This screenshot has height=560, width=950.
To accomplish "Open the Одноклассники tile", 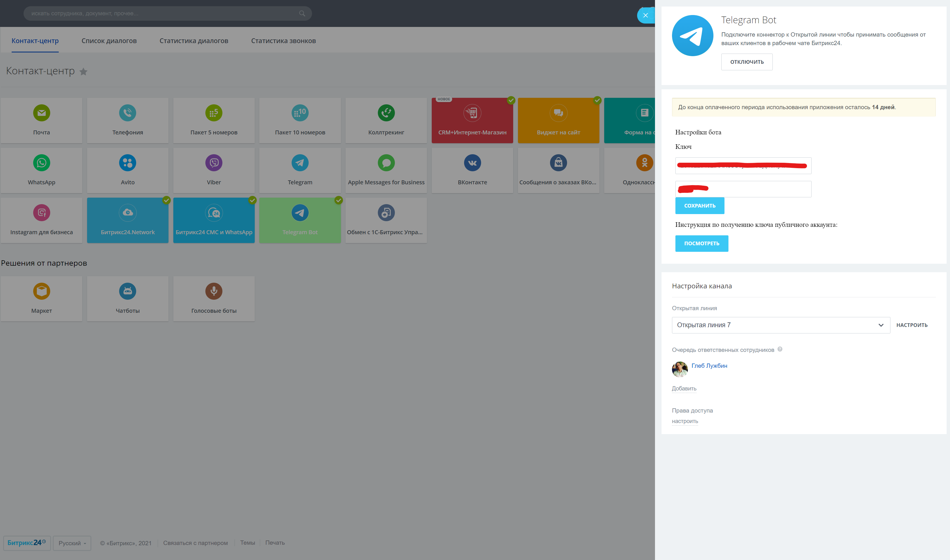I will click(629, 171).
